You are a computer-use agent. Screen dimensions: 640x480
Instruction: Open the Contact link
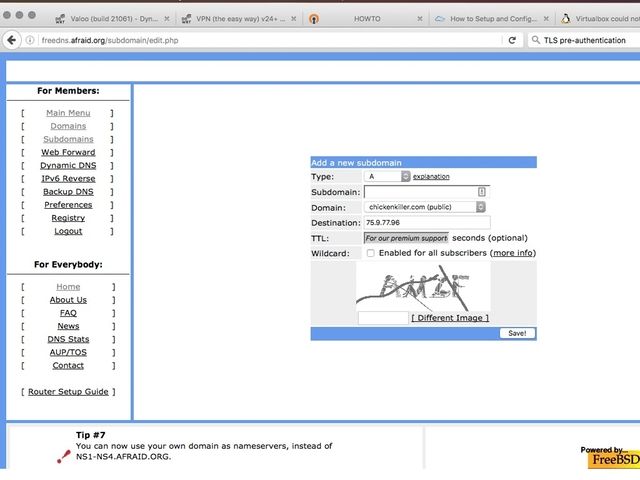68,365
